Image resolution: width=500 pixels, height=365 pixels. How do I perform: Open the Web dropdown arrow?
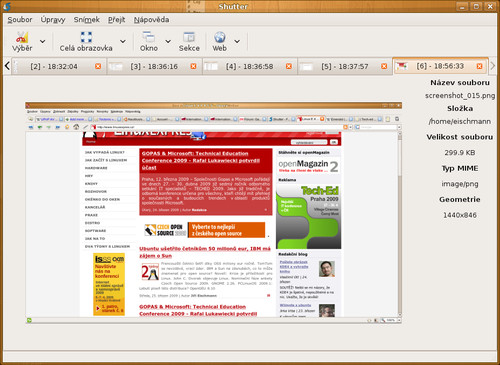237,41
